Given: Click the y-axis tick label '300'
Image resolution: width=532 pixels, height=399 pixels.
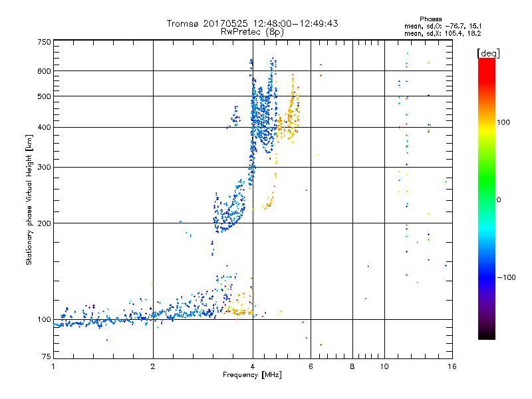Looking at the screenshot, I should pyautogui.click(x=45, y=167).
